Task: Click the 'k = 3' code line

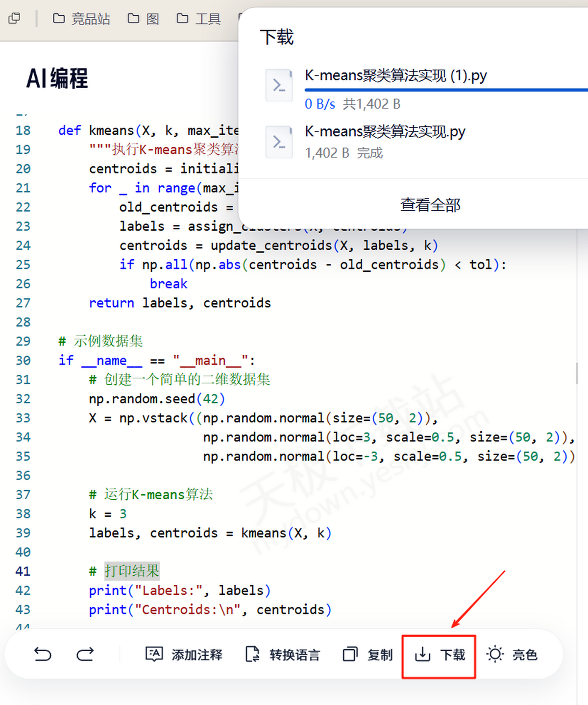Action: click(x=108, y=513)
